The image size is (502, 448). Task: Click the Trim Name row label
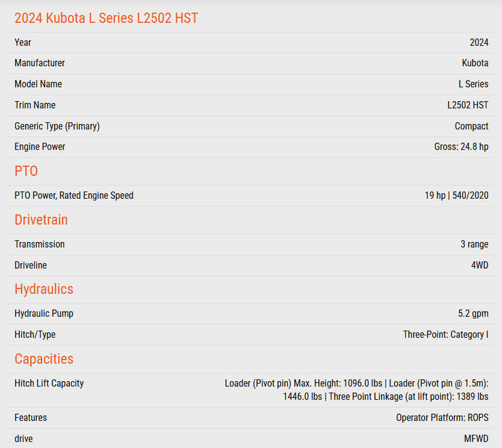[x=35, y=105]
